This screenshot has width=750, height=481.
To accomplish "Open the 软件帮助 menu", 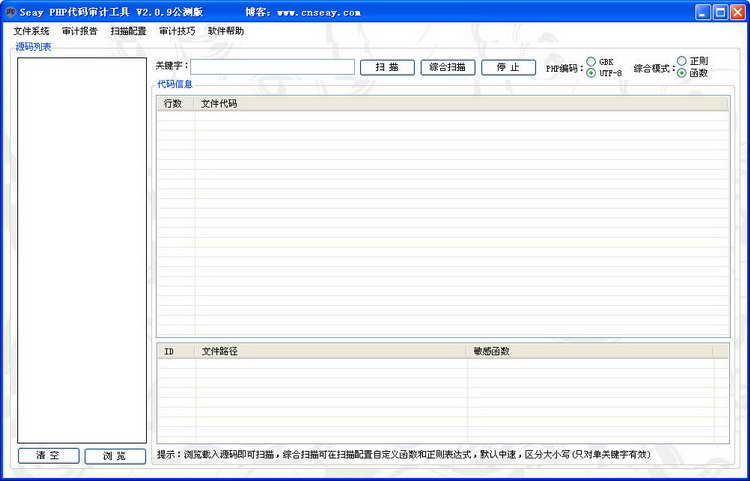I will click(226, 31).
